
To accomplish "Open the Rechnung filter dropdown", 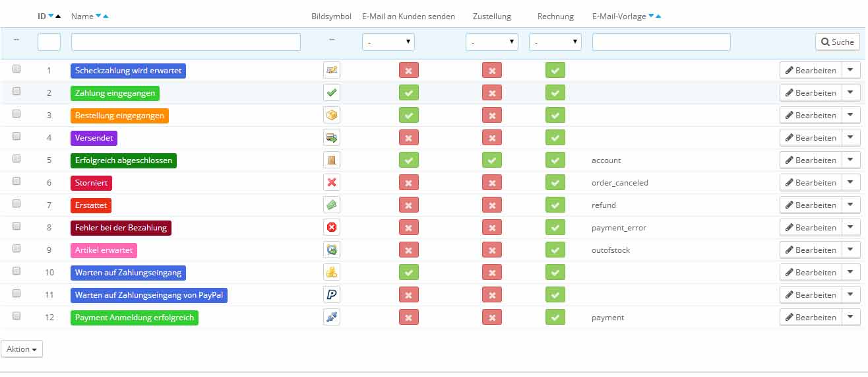I will click(x=555, y=42).
